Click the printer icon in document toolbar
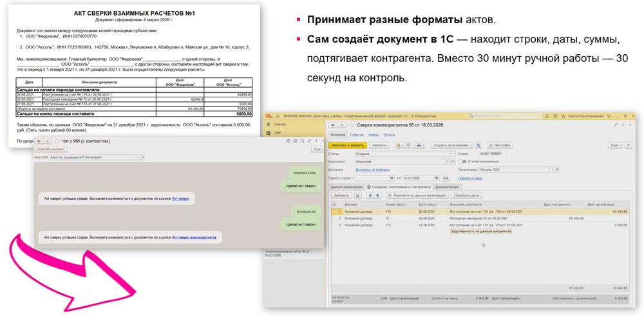This screenshot has width=644, height=316. coord(420,145)
